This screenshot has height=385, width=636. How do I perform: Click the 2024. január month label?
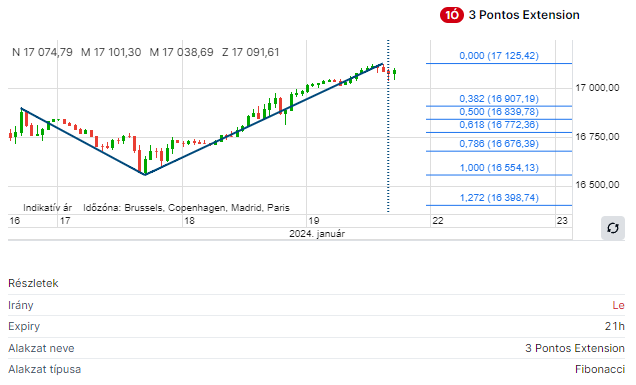[317, 234]
